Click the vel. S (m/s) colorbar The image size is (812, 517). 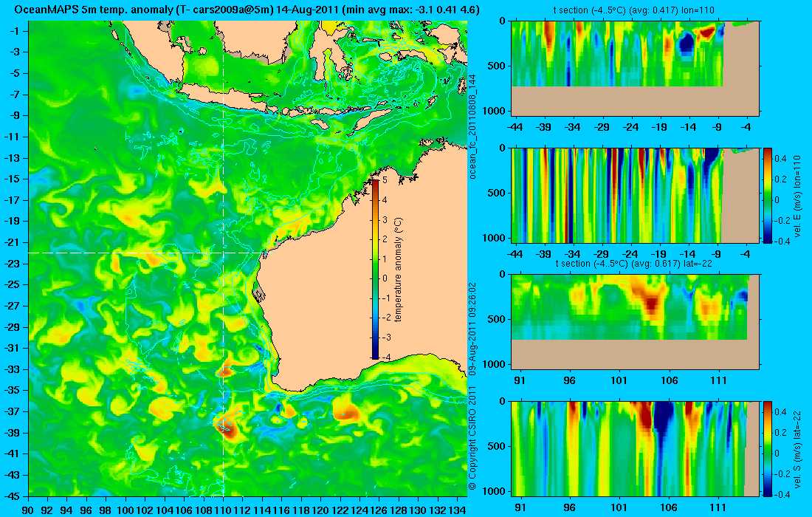point(767,448)
